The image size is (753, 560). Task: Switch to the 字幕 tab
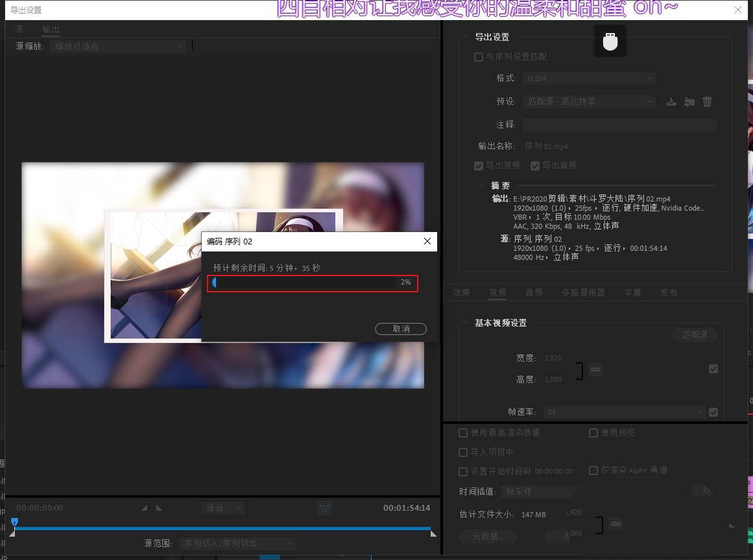click(x=632, y=292)
